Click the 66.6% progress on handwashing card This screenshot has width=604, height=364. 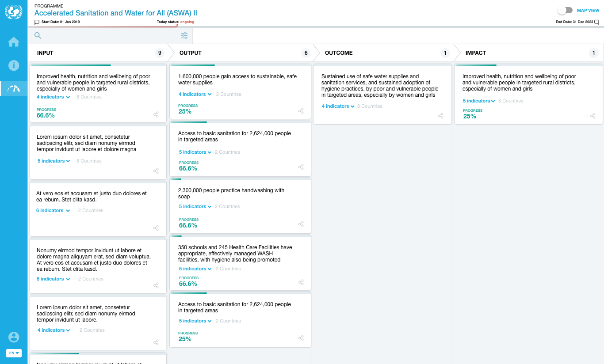tap(188, 225)
